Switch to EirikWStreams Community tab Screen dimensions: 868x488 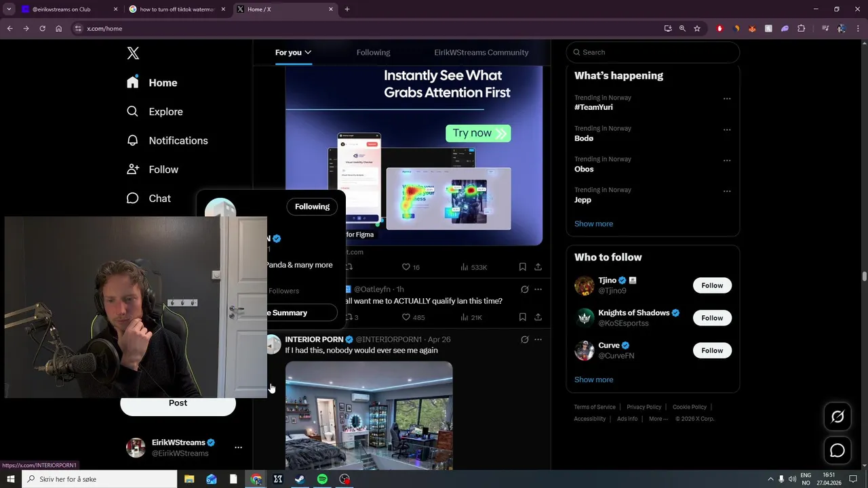[x=481, y=52]
